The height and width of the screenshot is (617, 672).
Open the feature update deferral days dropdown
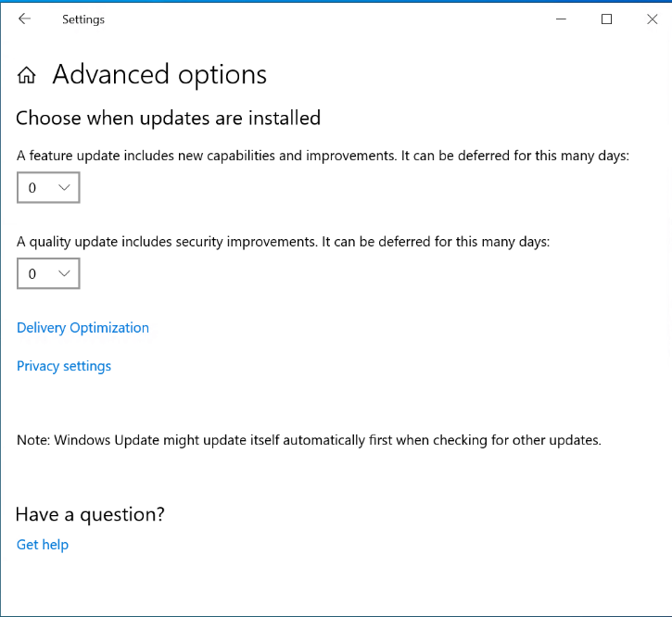48,188
